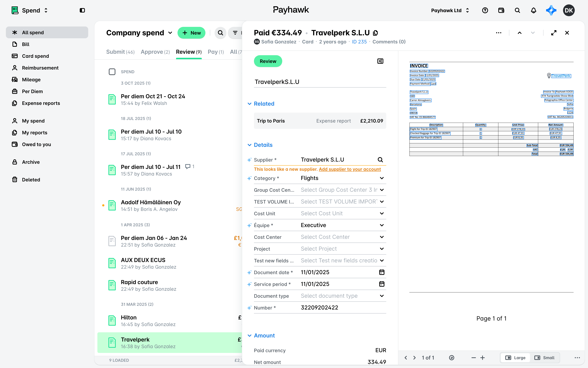This screenshot has height=368, width=588.
Task: Open the help question mark icon
Action: [x=485, y=10]
